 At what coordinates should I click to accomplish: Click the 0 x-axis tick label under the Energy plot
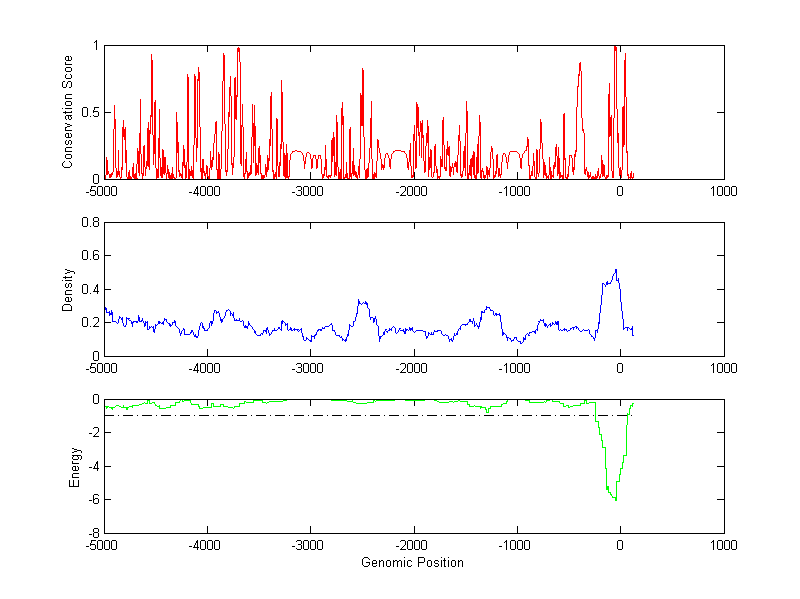click(x=620, y=545)
